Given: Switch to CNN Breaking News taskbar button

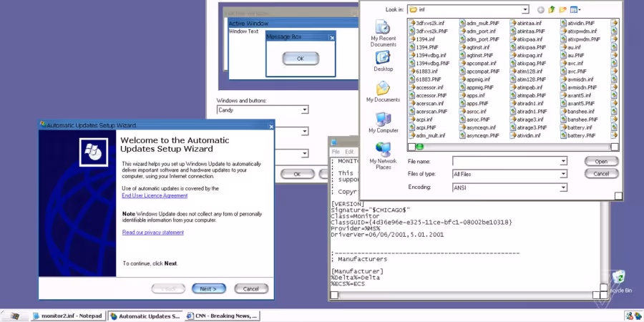Looking at the screenshot, I should tap(222, 316).
